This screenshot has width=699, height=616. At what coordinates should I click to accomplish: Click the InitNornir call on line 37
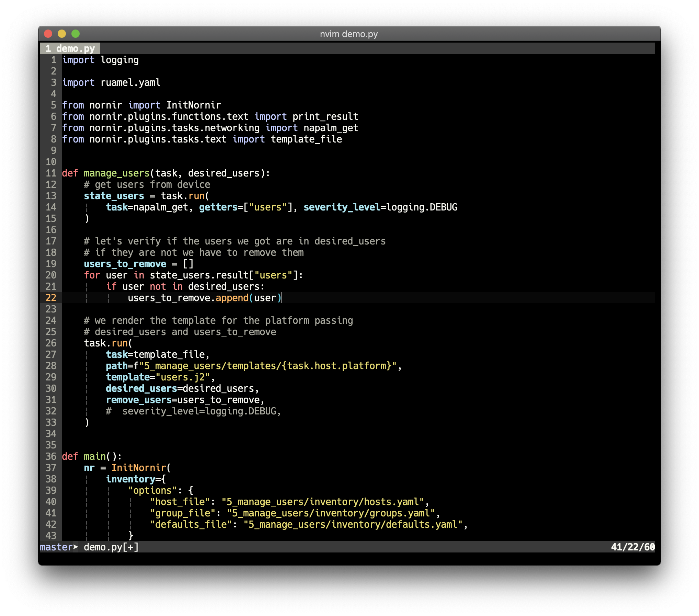(137, 468)
